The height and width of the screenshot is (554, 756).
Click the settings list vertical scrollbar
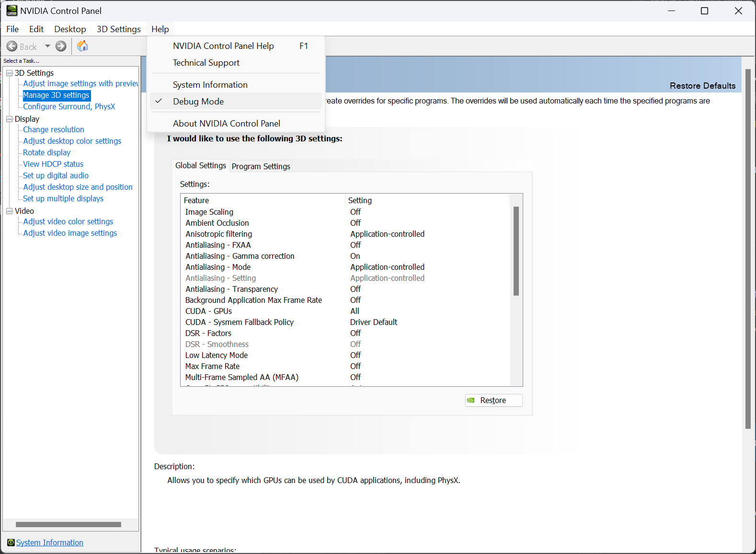click(x=516, y=251)
